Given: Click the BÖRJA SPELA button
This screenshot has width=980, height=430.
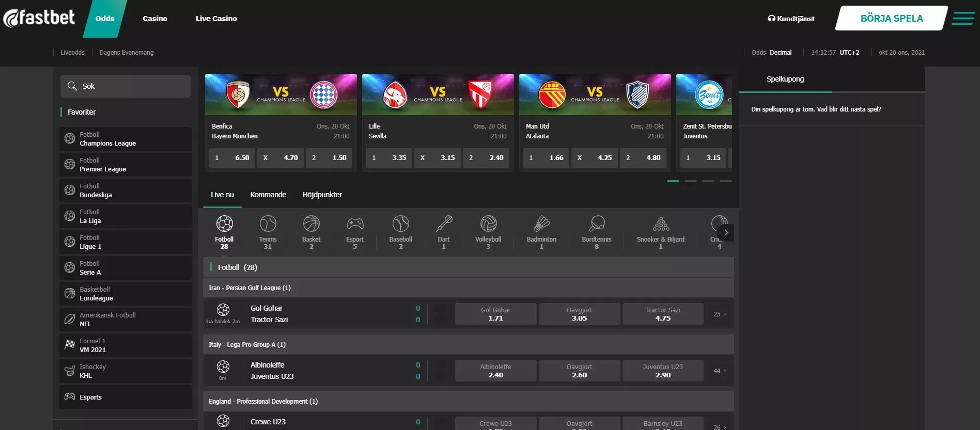Looking at the screenshot, I should pos(892,18).
